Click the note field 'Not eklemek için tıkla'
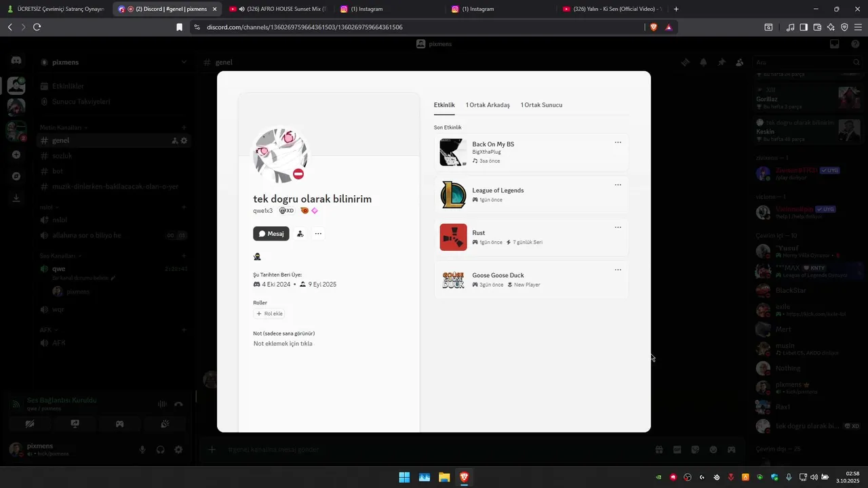This screenshot has width=868, height=488. 283,344
